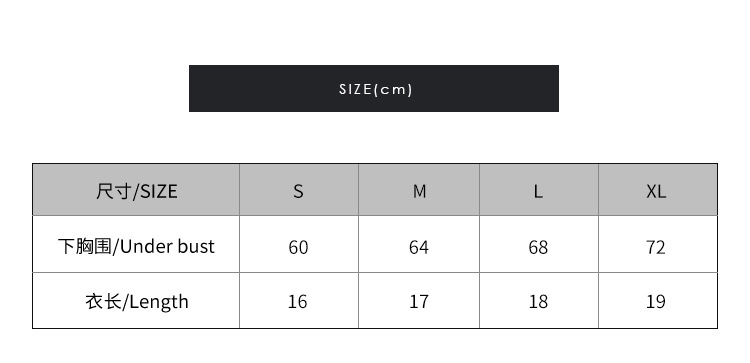Select the 下胸围/Under bust row label
750x363 pixels.
136,244
